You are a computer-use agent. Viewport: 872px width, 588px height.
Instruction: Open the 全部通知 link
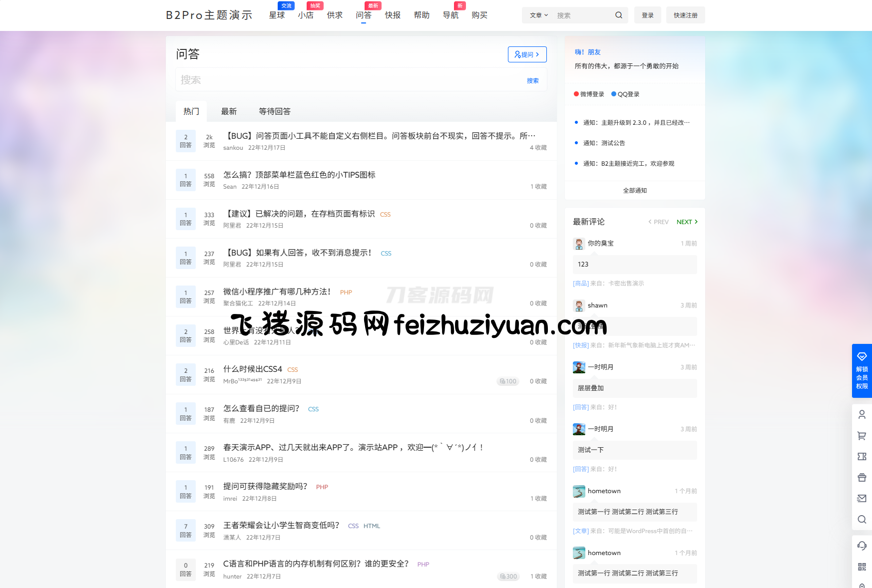635,190
